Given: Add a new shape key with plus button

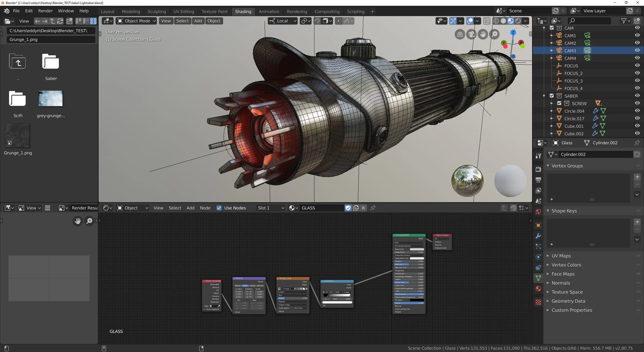Looking at the screenshot, I should 637,222.
